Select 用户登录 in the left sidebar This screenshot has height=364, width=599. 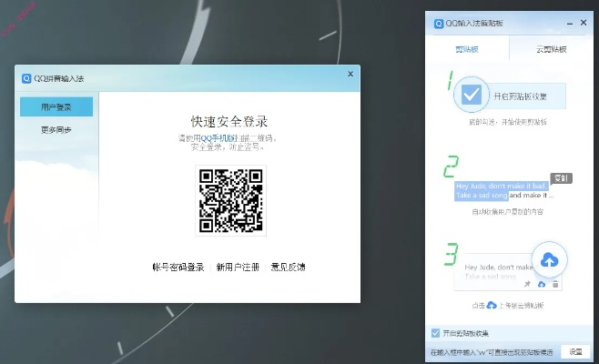click(56, 107)
